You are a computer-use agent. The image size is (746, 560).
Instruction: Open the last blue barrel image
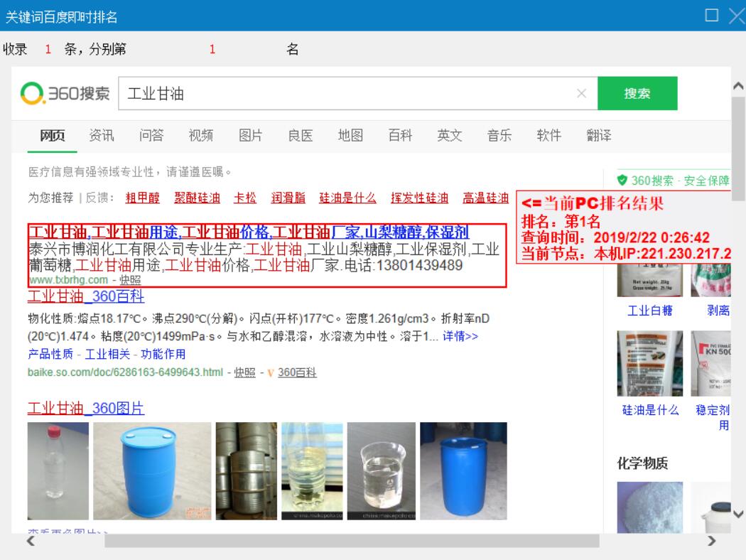point(463,471)
